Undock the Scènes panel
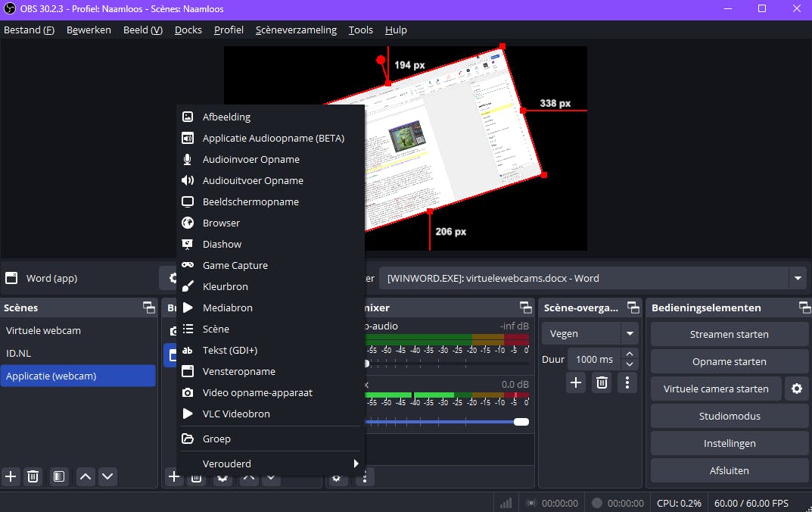The height and width of the screenshot is (512, 812). pyautogui.click(x=149, y=308)
